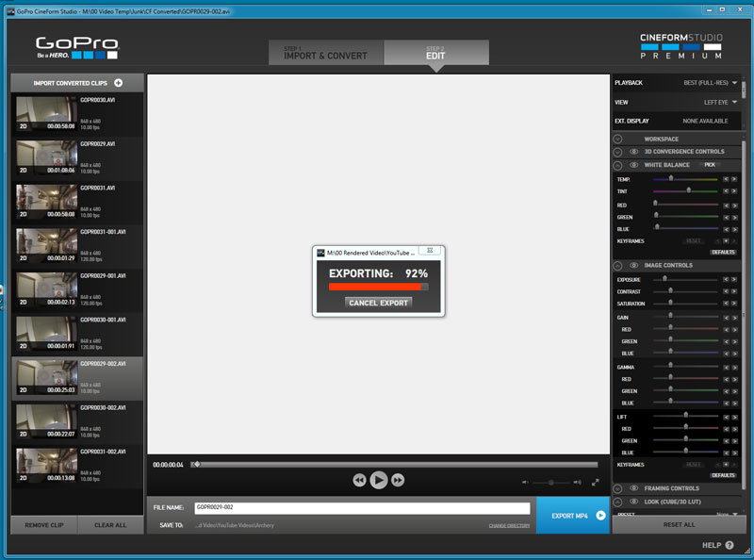The height and width of the screenshot is (560, 754).
Task: Toggle the Framing Controls eye icon
Action: click(x=633, y=488)
